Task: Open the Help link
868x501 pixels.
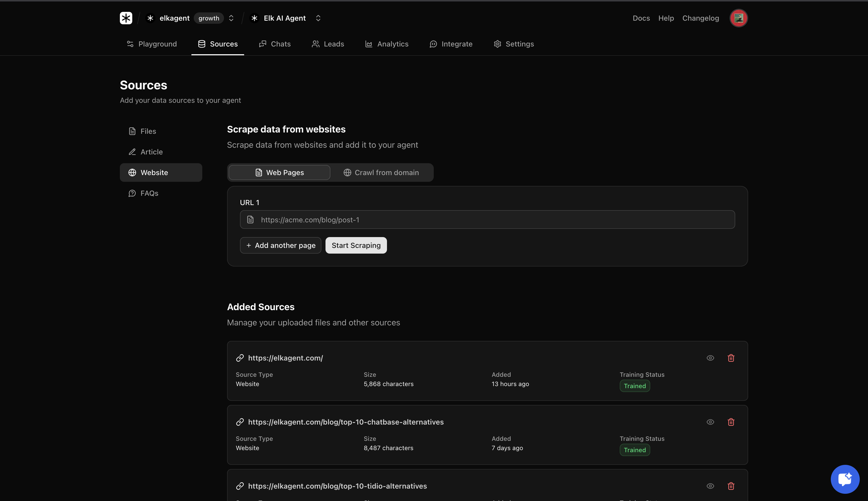Action: coord(666,18)
